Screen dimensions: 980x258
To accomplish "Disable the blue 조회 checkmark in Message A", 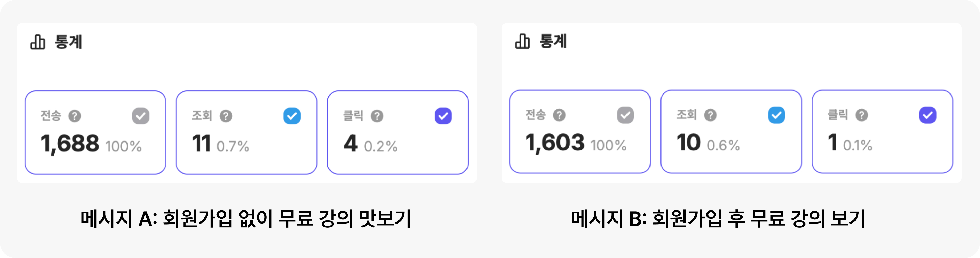I will click(x=292, y=116).
